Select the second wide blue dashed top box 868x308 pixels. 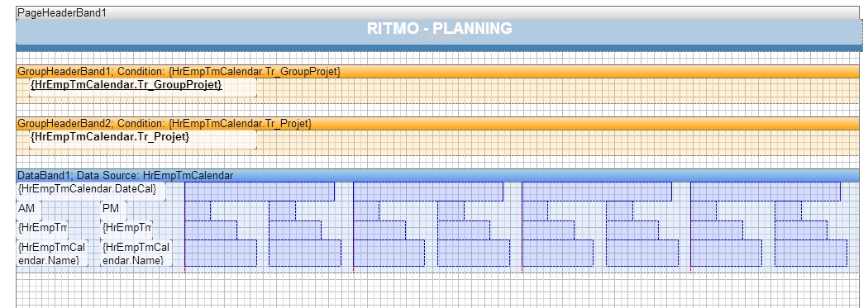[428, 192]
